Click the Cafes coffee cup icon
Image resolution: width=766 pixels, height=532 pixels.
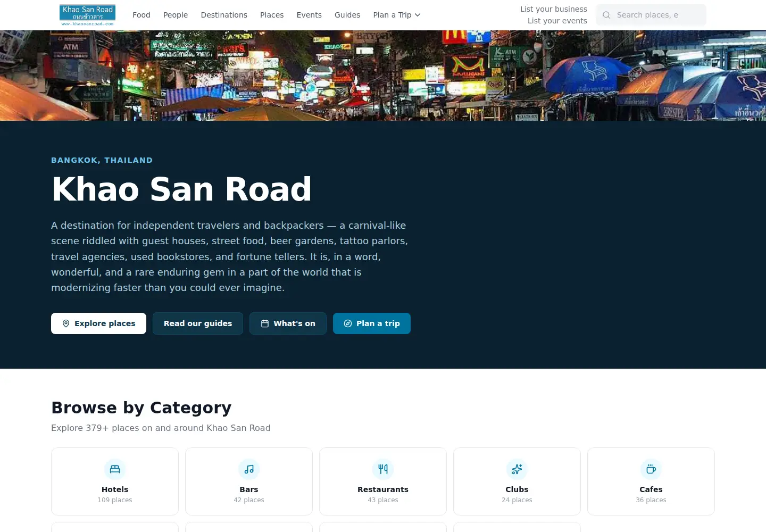click(x=651, y=469)
